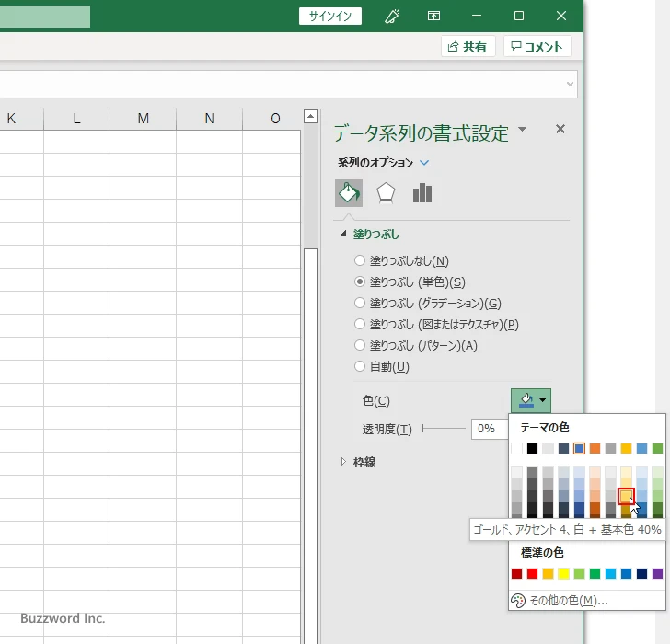
Task: Pick the green standard color
Action: (595, 573)
